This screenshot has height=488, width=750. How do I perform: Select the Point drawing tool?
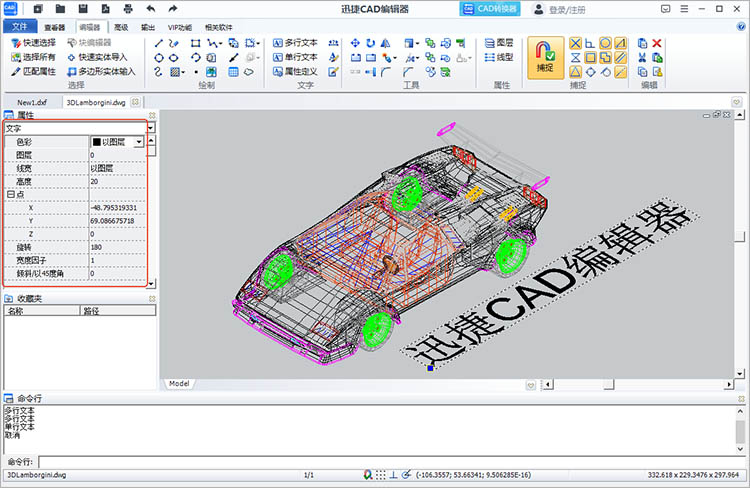click(x=196, y=72)
